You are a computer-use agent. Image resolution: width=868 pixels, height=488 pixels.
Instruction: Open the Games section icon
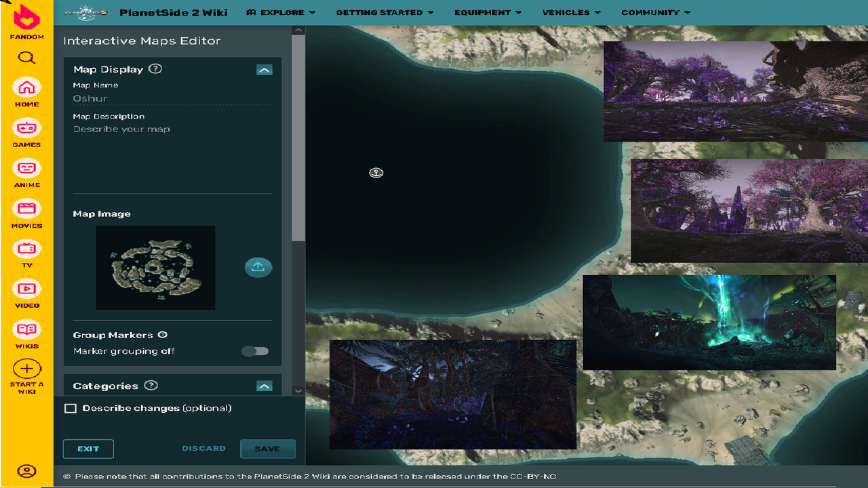pos(26,132)
